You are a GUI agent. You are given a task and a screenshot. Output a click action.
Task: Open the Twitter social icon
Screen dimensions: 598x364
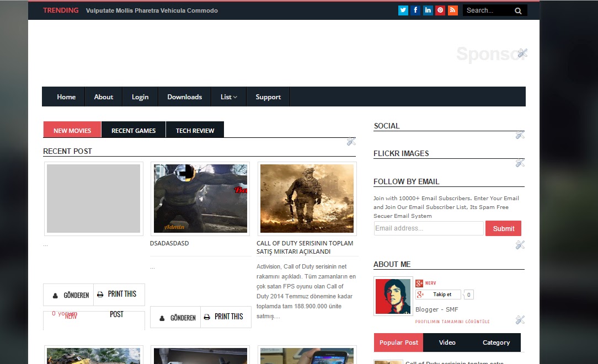pyautogui.click(x=403, y=10)
